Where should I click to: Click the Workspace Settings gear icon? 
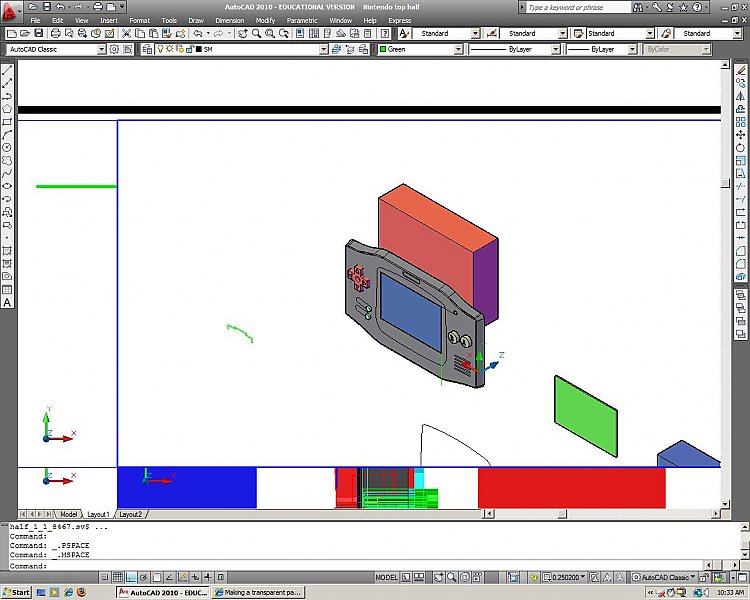(x=114, y=49)
